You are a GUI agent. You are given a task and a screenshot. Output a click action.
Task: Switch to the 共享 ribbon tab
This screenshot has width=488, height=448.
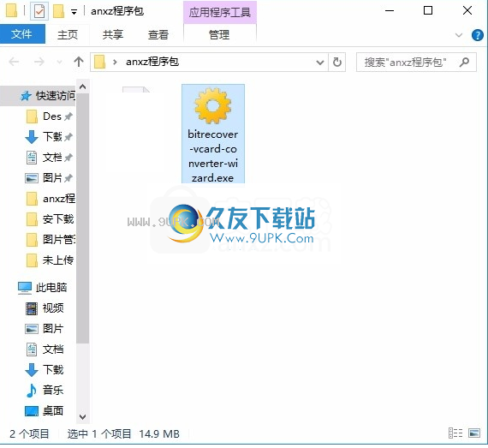click(x=113, y=34)
